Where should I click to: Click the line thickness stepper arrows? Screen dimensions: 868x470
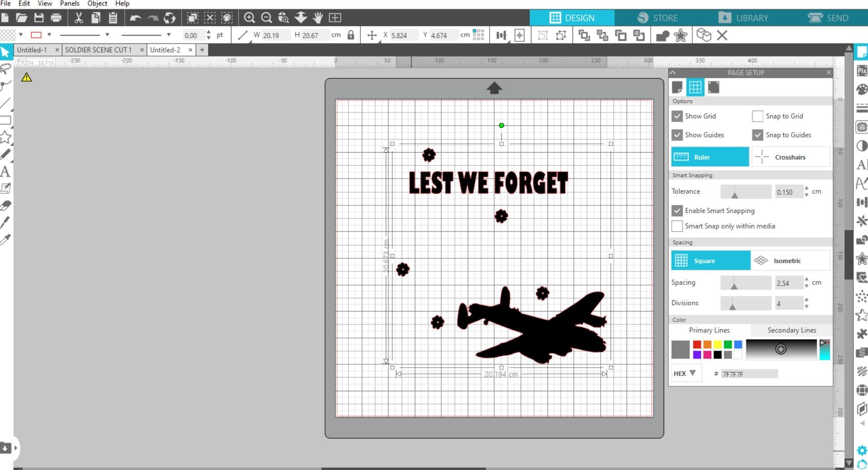209,35
